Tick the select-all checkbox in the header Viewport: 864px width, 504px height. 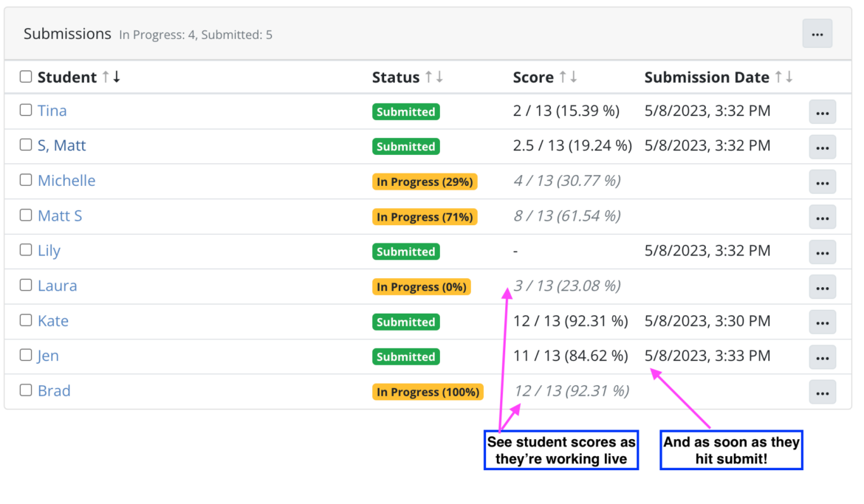tap(26, 77)
